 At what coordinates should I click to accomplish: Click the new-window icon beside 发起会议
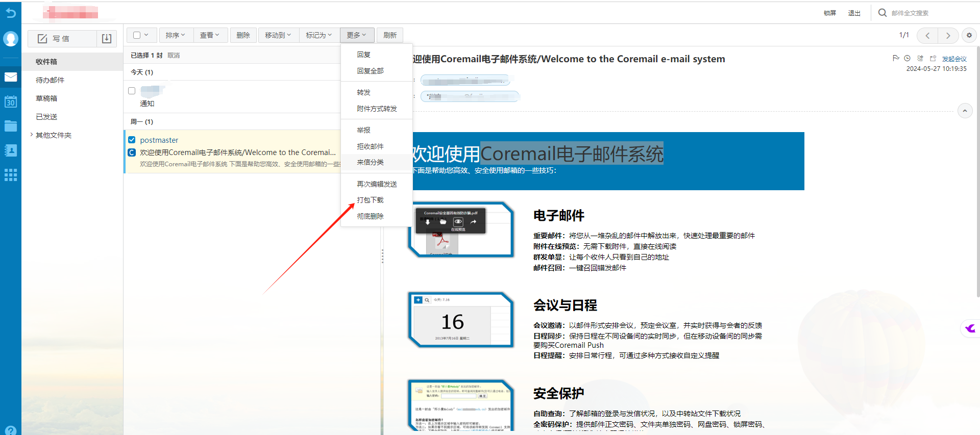933,58
